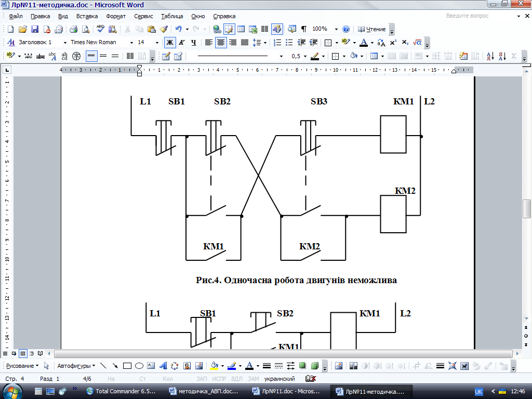Draw an oval shape
This screenshot has width=532, height=399.
pyautogui.click(x=139, y=366)
